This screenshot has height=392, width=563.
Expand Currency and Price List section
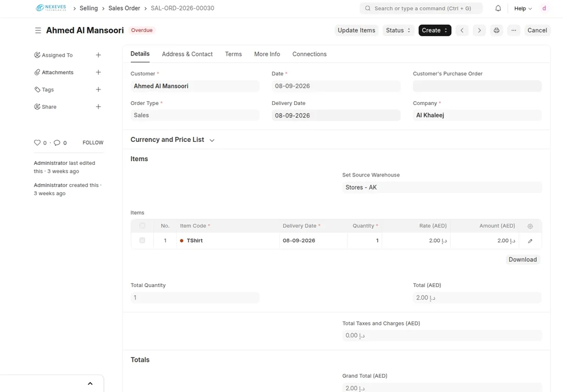point(172,140)
